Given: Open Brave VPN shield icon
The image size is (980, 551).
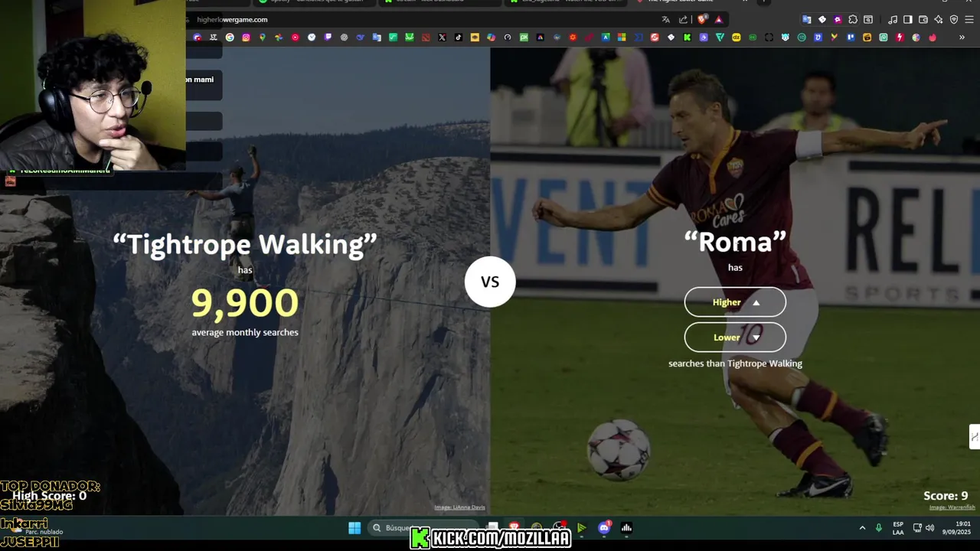Looking at the screenshot, I should coord(954,20).
